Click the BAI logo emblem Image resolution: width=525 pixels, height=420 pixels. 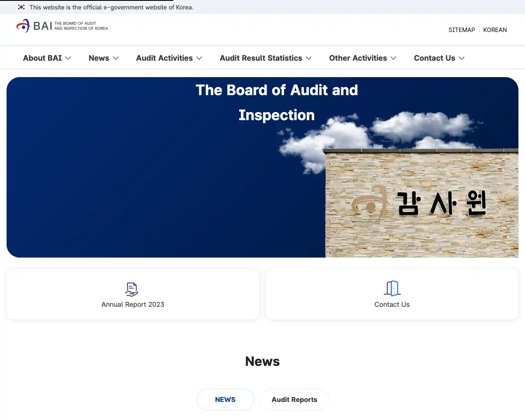[23, 26]
